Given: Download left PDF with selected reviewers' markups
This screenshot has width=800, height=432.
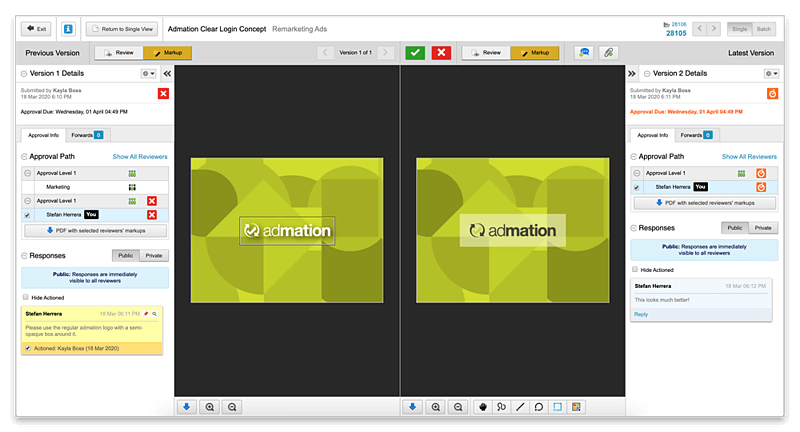Looking at the screenshot, I should click(95, 231).
